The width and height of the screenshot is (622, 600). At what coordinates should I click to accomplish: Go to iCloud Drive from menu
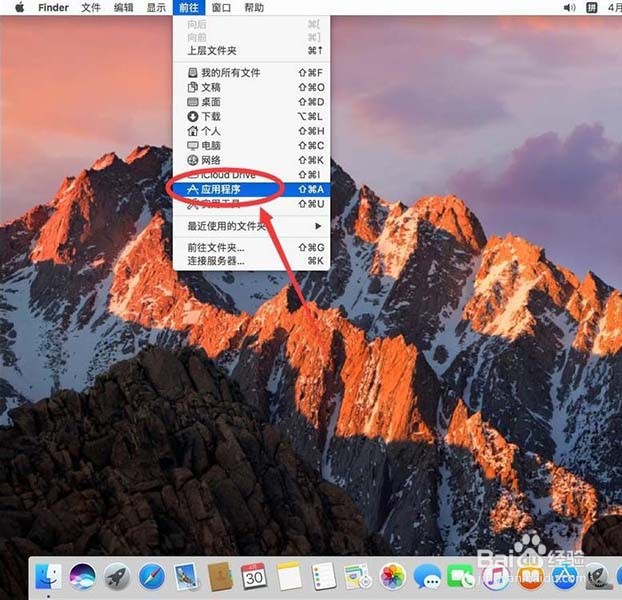click(x=251, y=174)
